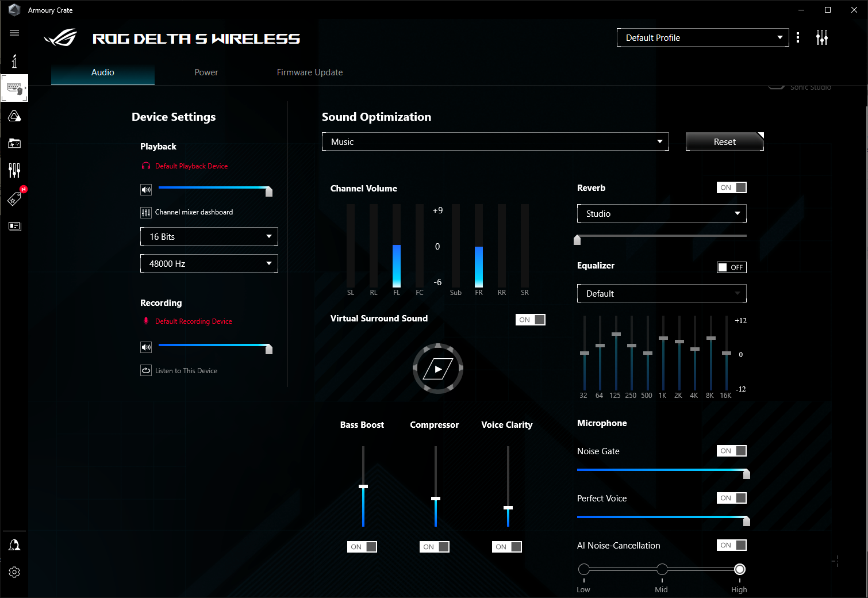Click the Reverb level slider handle
This screenshot has width=868, height=598.
tap(577, 239)
